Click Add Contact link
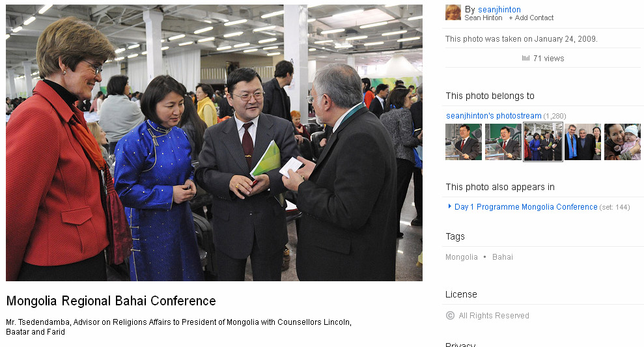Screen dimensions: 644x347 coord(531,18)
